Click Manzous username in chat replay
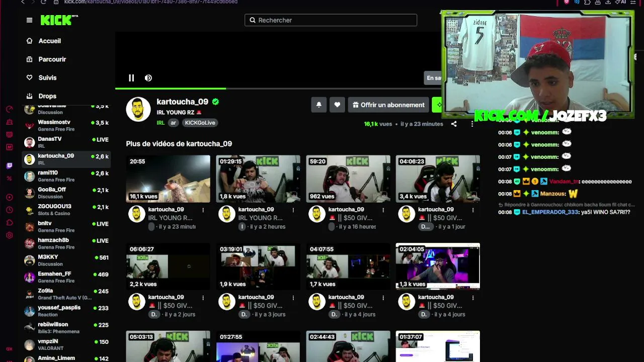Image resolution: width=644 pixels, height=362 pixels. [x=553, y=194]
